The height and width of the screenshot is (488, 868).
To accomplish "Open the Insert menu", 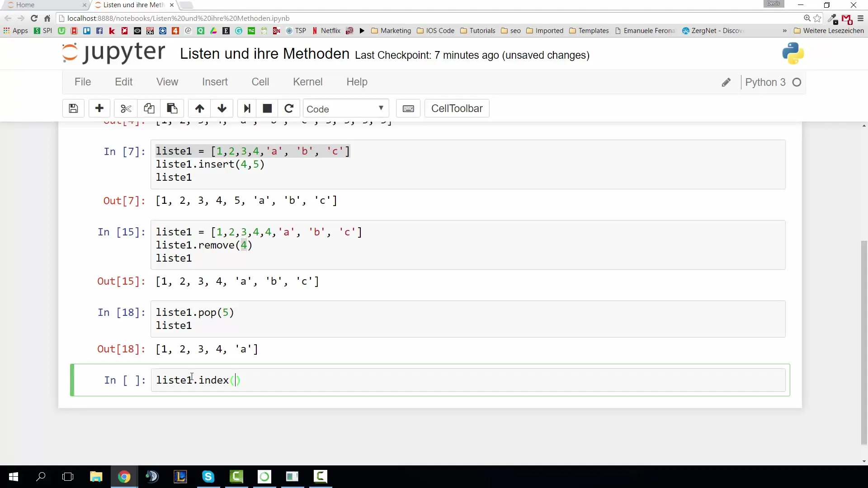I will pos(215,82).
